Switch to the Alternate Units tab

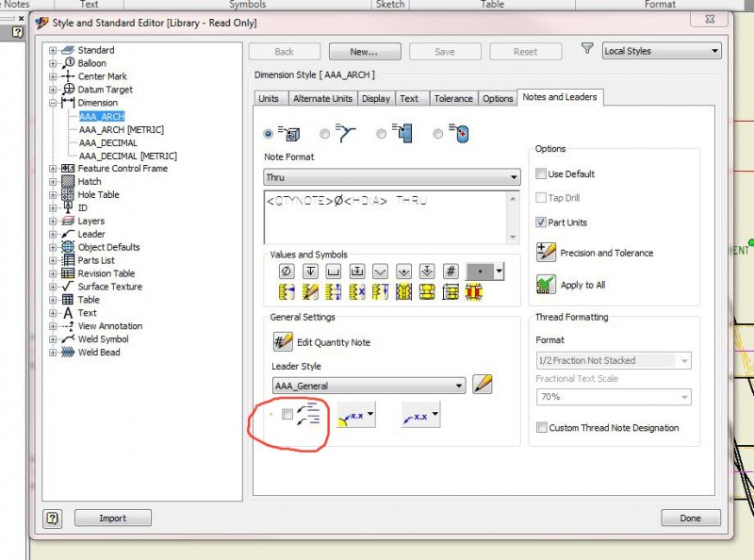pos(322,98)
